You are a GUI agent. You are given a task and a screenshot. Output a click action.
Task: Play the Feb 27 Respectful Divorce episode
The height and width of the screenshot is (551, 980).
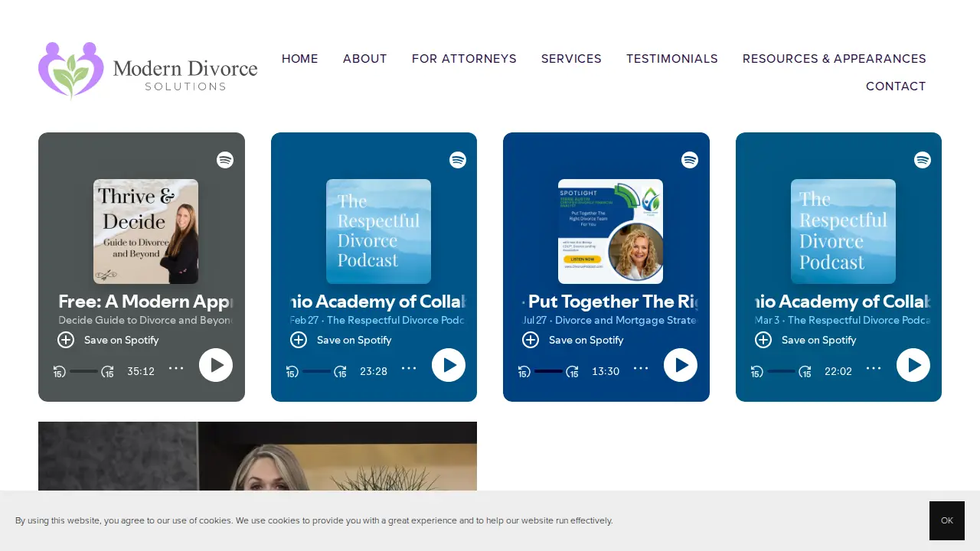449,365
